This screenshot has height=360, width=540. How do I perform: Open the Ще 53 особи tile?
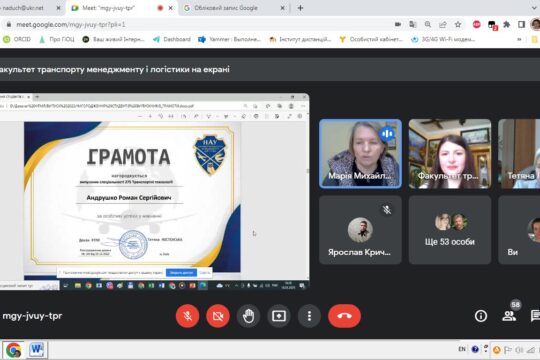tap(450, 230)
